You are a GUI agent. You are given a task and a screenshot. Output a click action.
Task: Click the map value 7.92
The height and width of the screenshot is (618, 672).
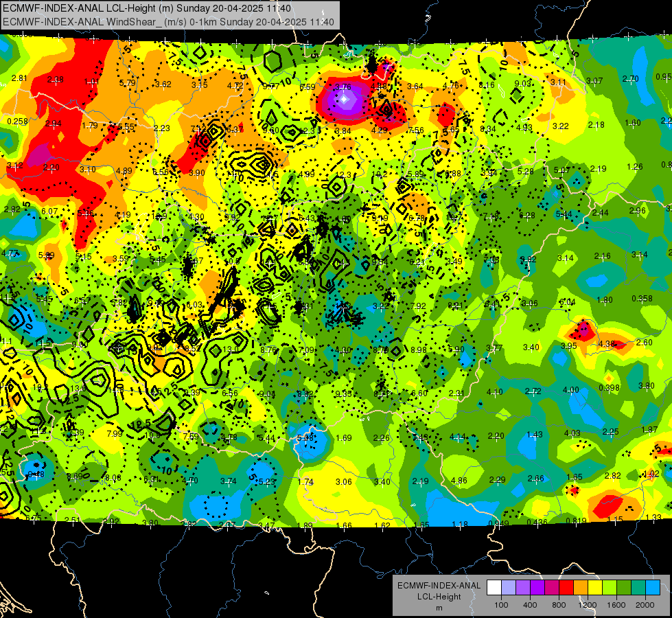tap(418, 306)
